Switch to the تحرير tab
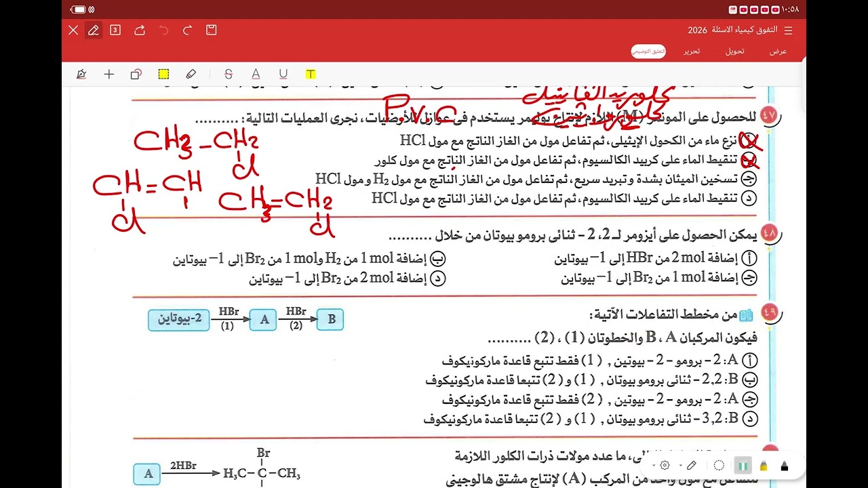The image size is (868, 488). pos(691,52)
